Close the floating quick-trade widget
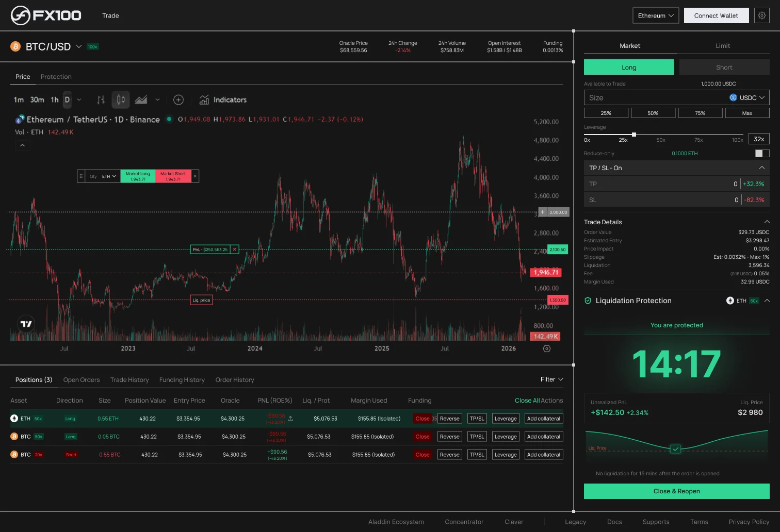The image size is (780, 532). (x=195, y=176)
